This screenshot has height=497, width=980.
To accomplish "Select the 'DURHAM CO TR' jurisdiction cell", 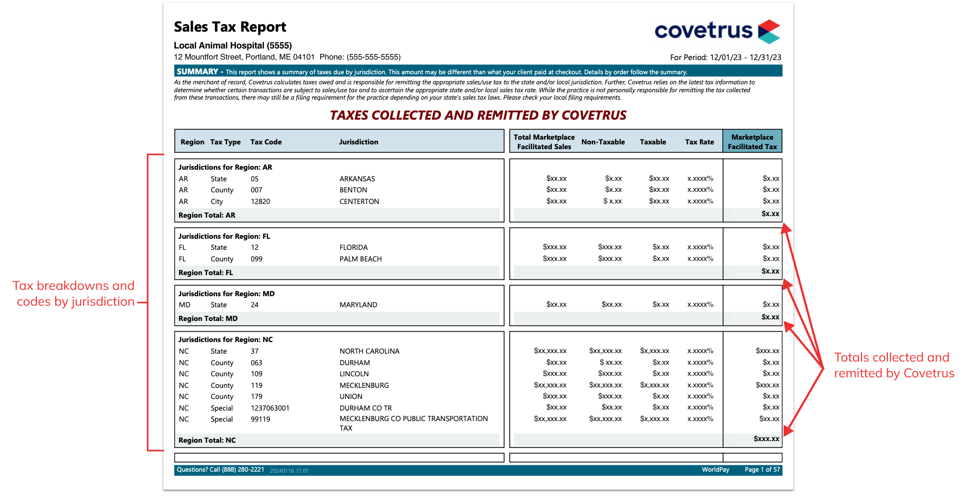I will (365, 408).
